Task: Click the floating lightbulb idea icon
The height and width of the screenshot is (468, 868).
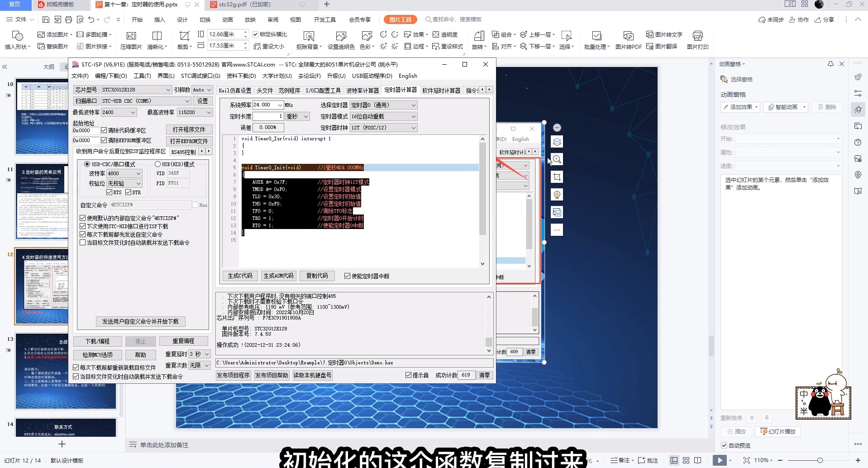Action: click(557, 195)
